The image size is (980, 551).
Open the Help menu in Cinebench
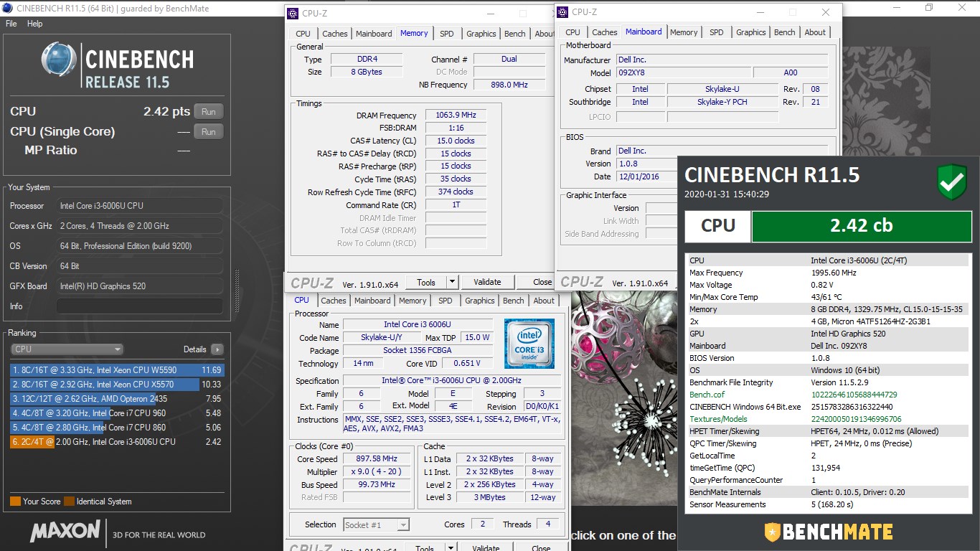35,24
